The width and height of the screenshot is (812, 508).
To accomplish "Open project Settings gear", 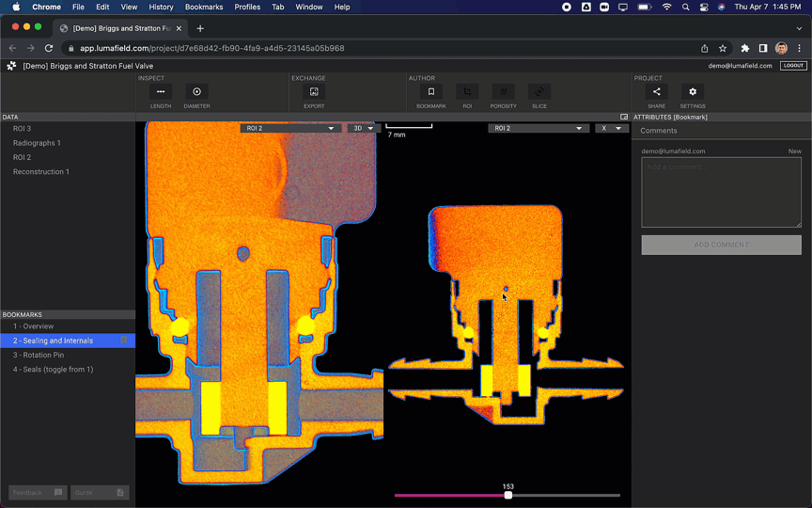I will tap(693, 92).
